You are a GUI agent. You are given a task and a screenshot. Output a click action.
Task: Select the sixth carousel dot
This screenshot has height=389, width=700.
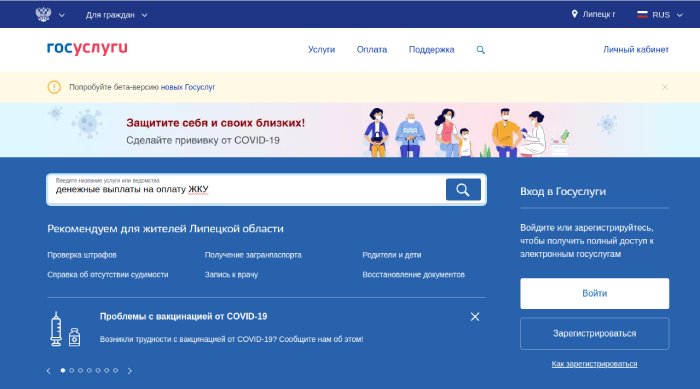[107, 370]
